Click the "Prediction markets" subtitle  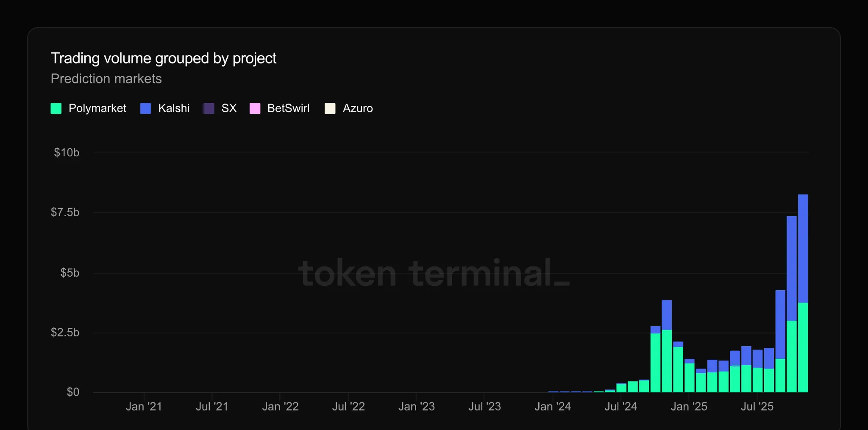(106, 79)
